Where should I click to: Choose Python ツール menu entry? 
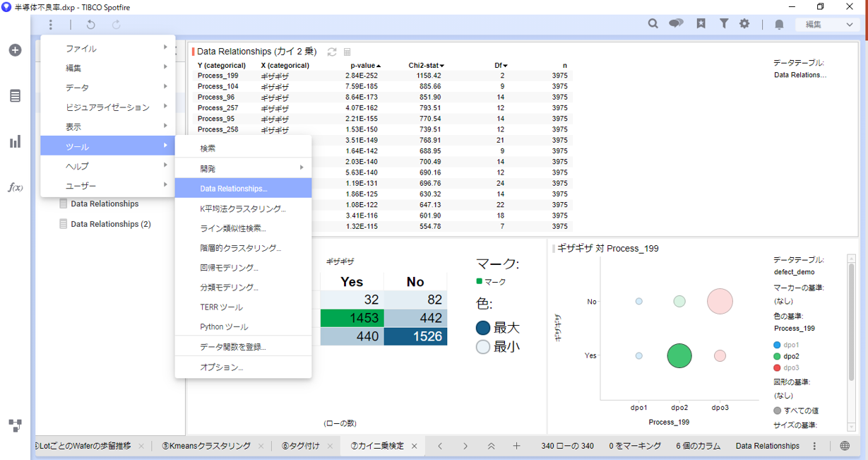(243, 326)
